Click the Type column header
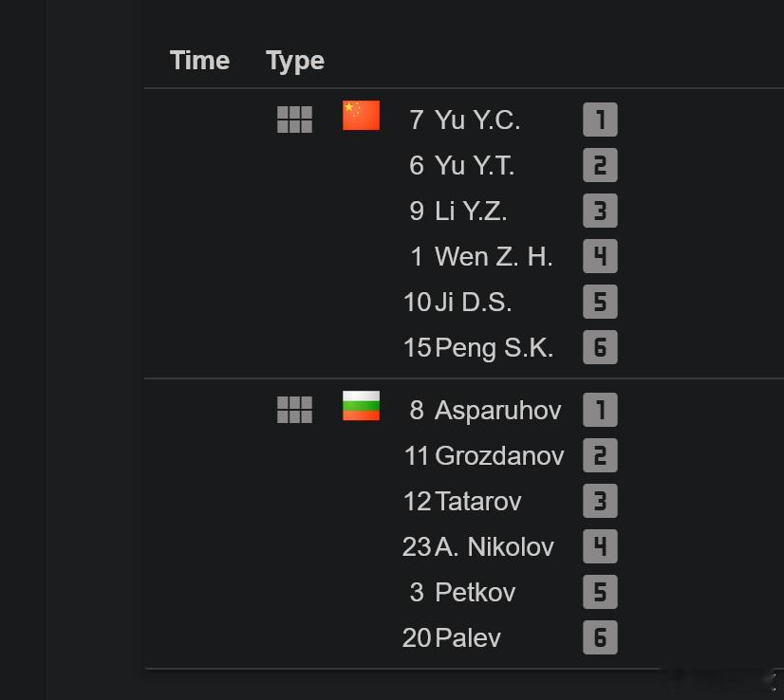Screen dimensions: 784x700 (x=295, y=62)
